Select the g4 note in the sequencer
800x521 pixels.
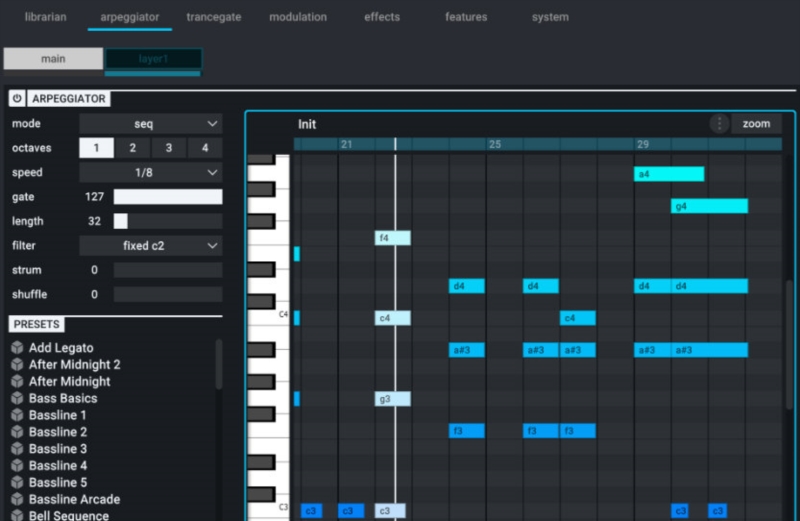(709, 206)
